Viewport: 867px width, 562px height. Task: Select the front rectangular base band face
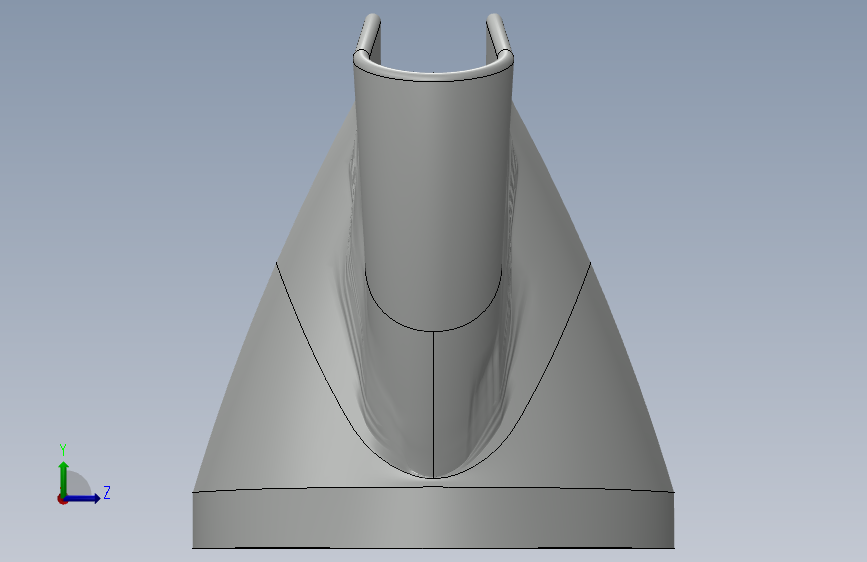click(433, 518)
